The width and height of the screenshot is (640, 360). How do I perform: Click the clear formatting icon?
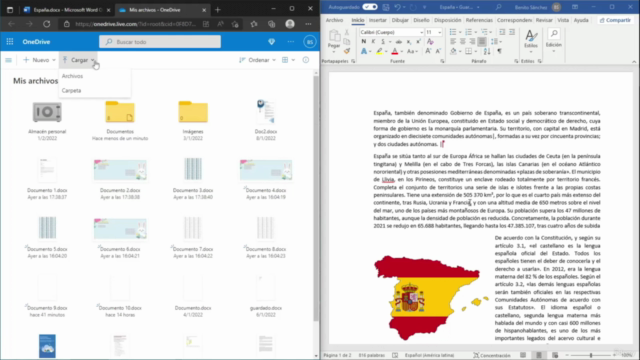[x=430, y=41]
